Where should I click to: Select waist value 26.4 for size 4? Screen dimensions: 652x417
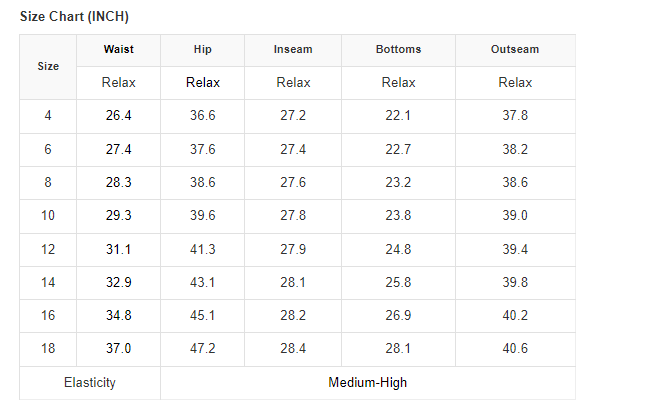pyautogui.click(x=118, y=116)
